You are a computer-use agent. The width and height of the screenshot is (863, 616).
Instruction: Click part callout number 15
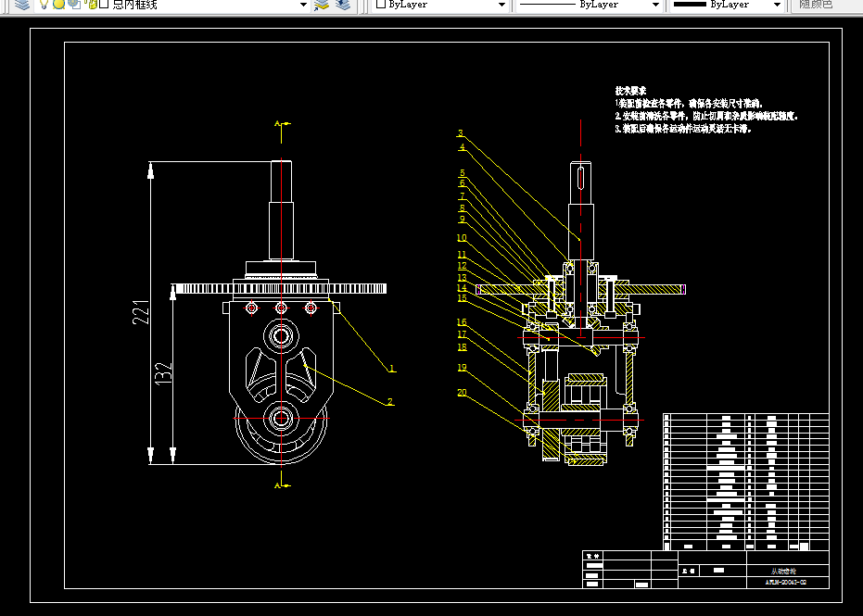point(462,297)
